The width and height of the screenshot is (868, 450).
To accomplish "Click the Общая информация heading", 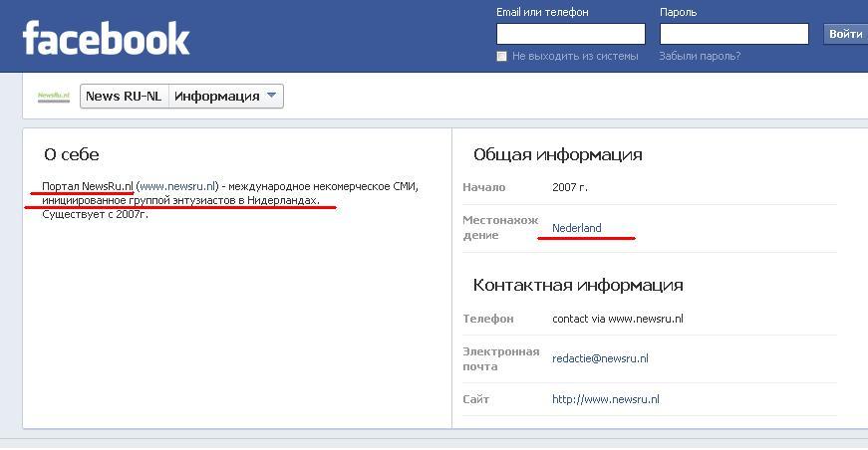I will [x=557, y=154].
